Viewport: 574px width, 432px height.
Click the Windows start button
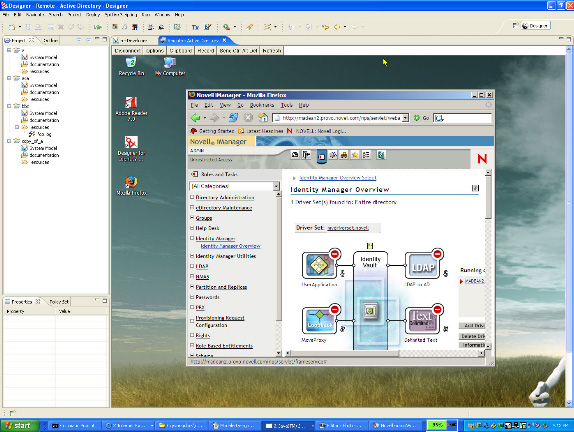click(20, 425)
